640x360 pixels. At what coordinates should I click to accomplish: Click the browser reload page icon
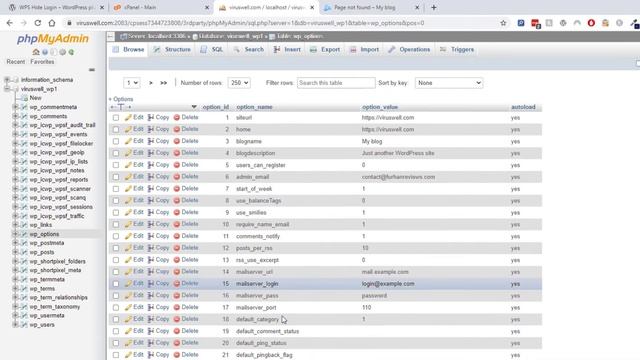(x=38, y=23)
